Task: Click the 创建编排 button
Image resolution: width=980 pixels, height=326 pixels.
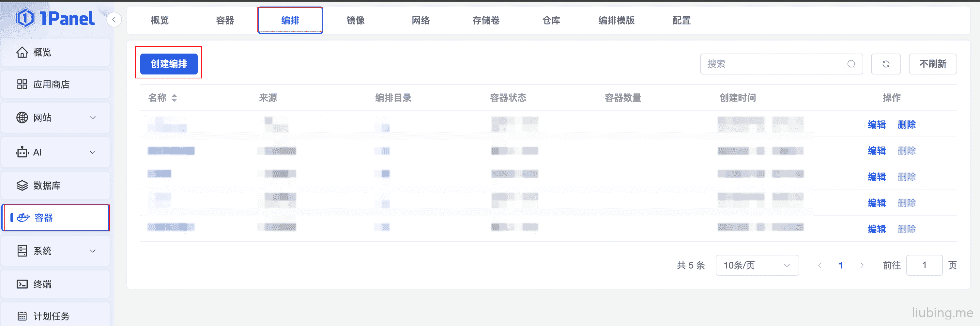Action: click(169, 64)
